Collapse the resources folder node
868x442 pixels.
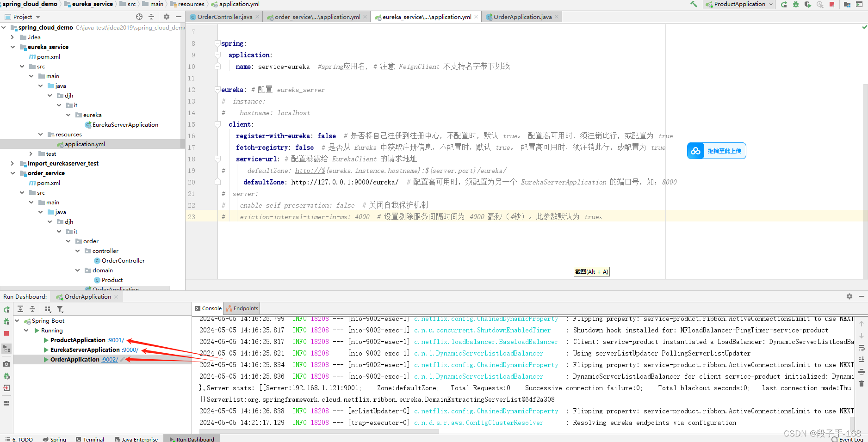click(x=40, y=134)
